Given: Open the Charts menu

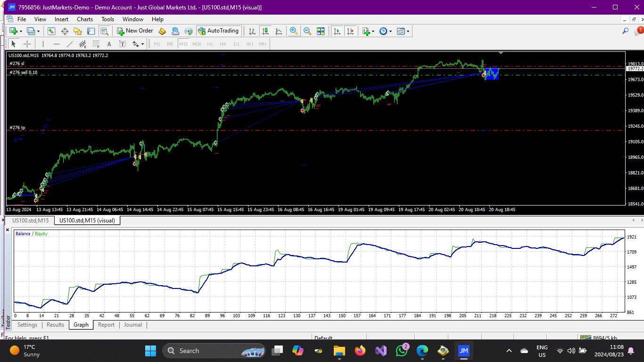Looking at the screenshot, I should click(85, 19).
